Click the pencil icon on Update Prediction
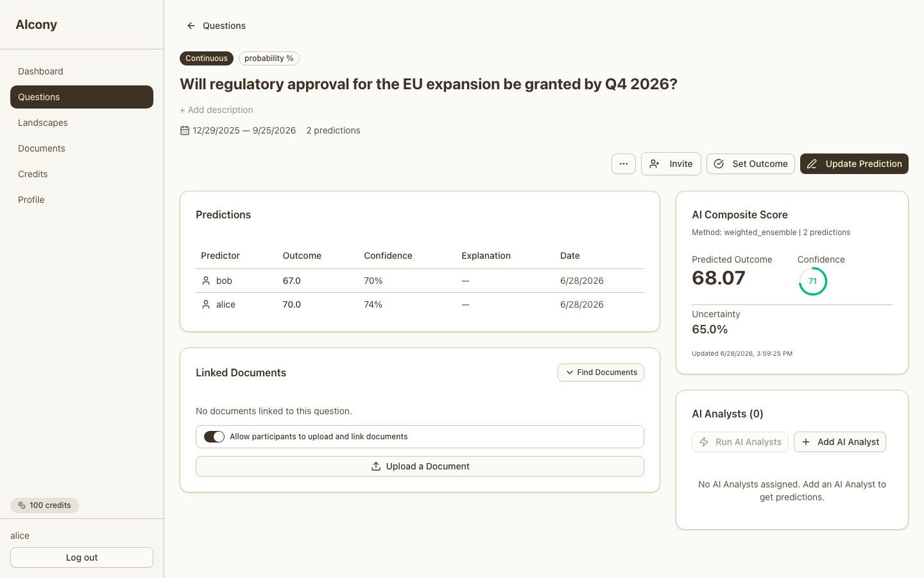The image size is (924, 578). coord(812,164)
